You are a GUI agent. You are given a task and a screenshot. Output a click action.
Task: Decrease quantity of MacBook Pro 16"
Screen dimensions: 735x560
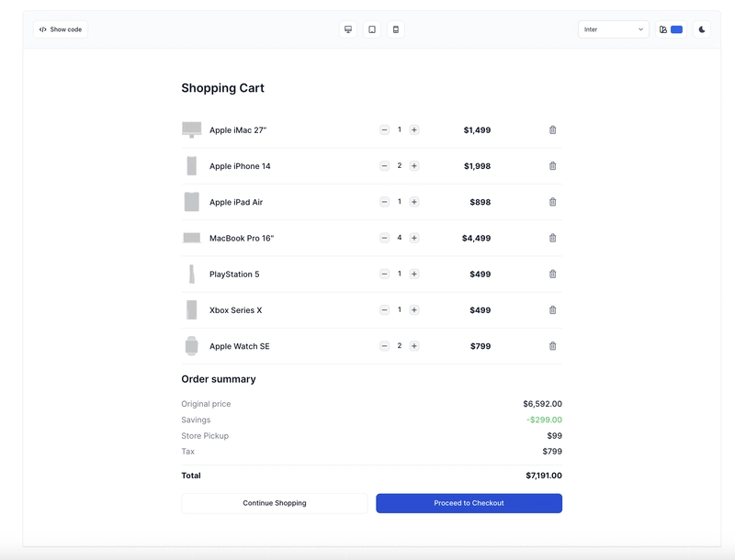[x=384, y=238]
